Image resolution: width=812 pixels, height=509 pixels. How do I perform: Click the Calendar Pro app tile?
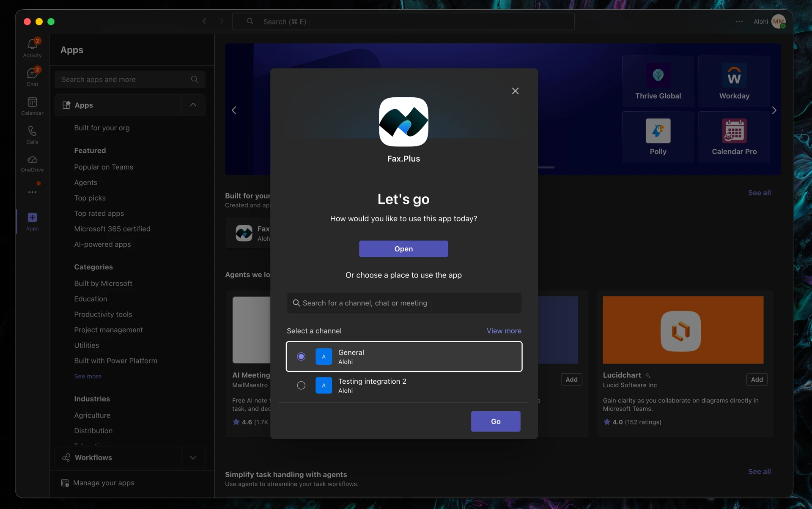pos(734,137)
